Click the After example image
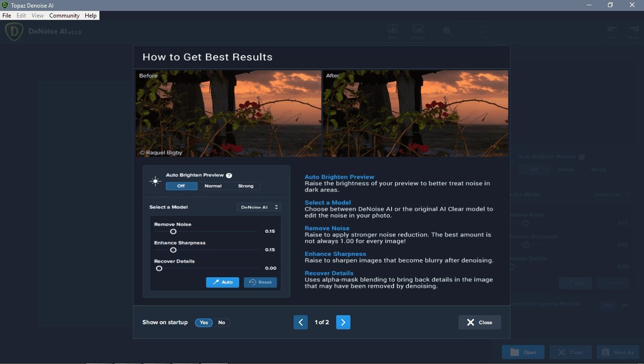 415,114
